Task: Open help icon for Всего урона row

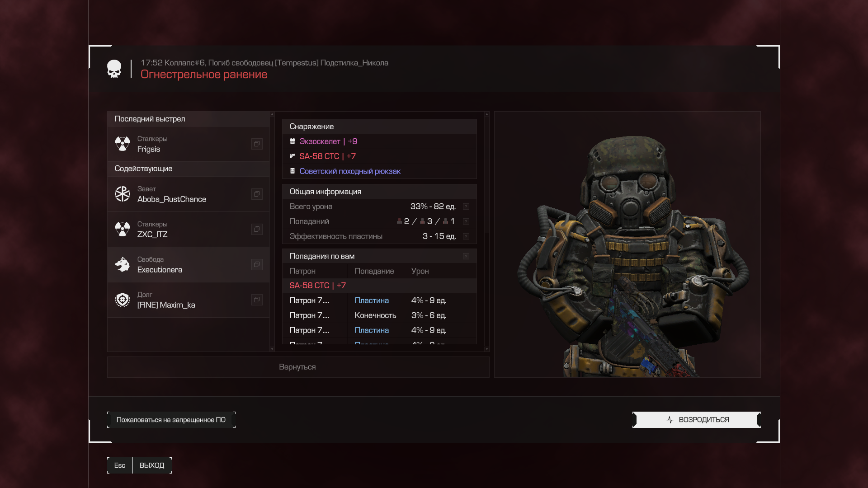Action: coord(466,206)
